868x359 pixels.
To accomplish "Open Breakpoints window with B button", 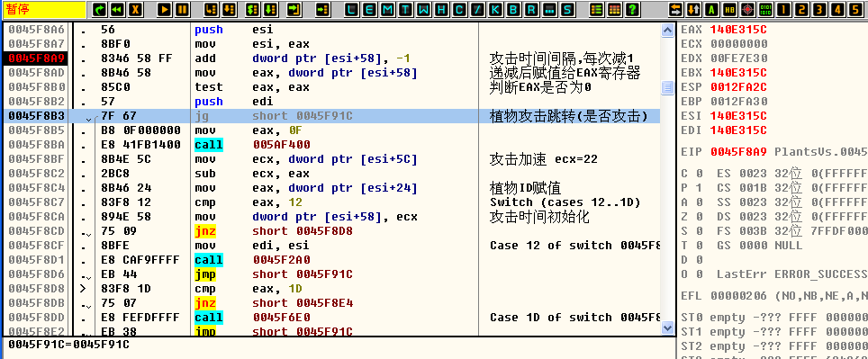I will (513, 9).
